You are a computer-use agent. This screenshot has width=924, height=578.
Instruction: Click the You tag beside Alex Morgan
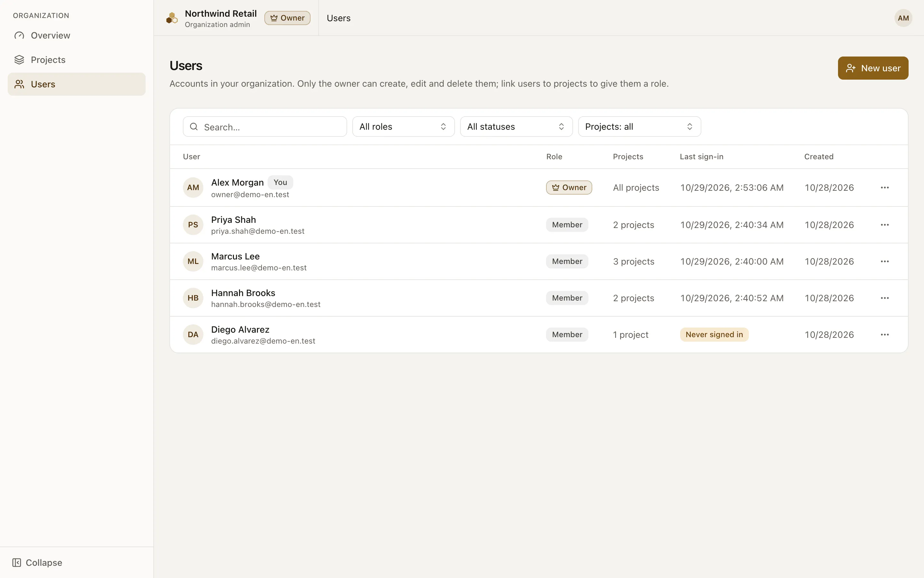coord(280,182)
